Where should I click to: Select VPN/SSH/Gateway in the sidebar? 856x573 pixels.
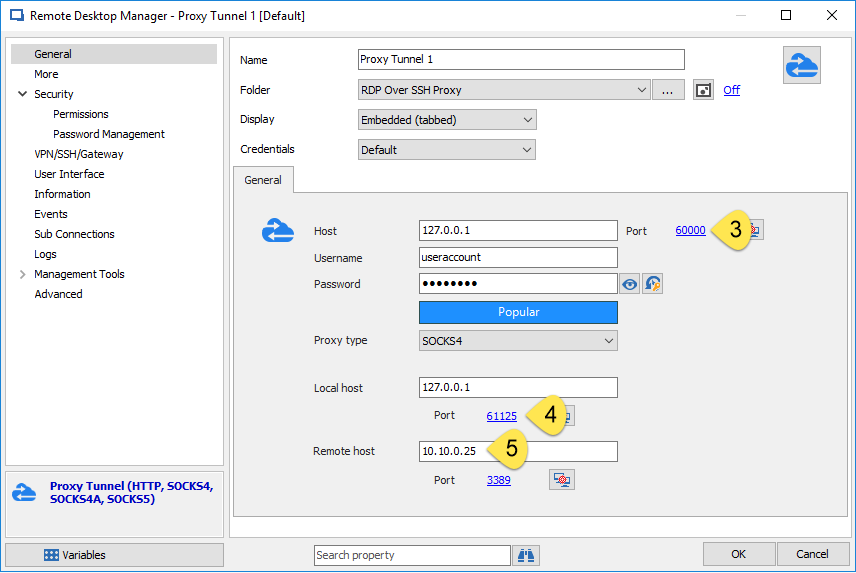(78, 154)
